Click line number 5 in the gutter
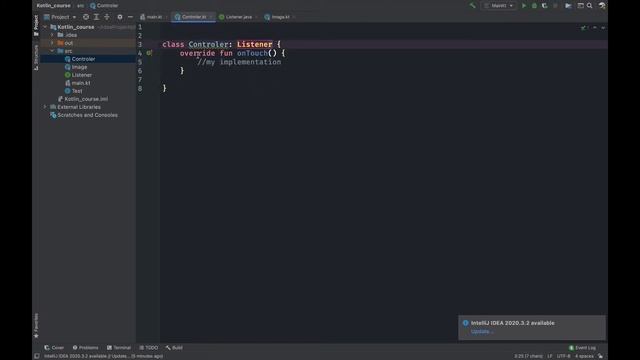 pyautogui.click(x=140, y=62)
